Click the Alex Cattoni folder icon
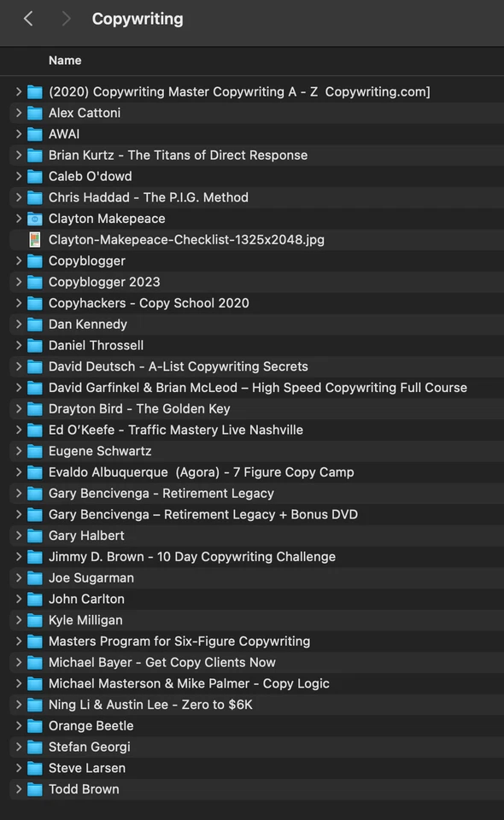This screenshot has width=504, height=820. (x=34, y=113)
